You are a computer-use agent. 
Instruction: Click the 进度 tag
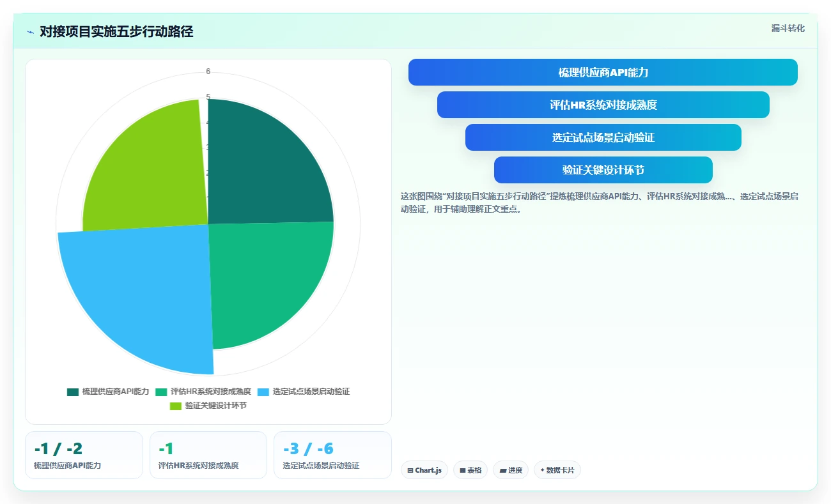pos(511,470)
